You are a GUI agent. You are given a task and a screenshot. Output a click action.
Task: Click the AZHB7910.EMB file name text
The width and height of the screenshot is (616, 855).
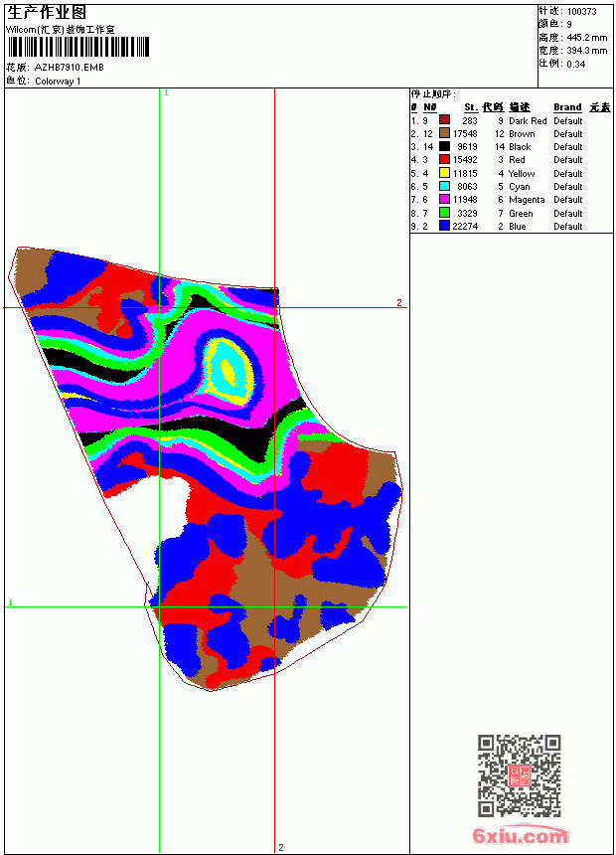(x=70, y=67)
